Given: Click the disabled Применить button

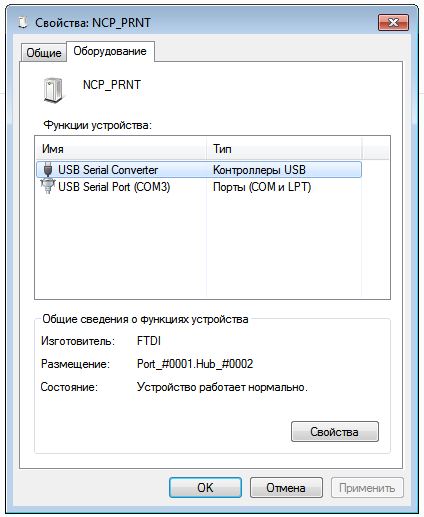Looking at the screenshot, I should click(367, 488).
